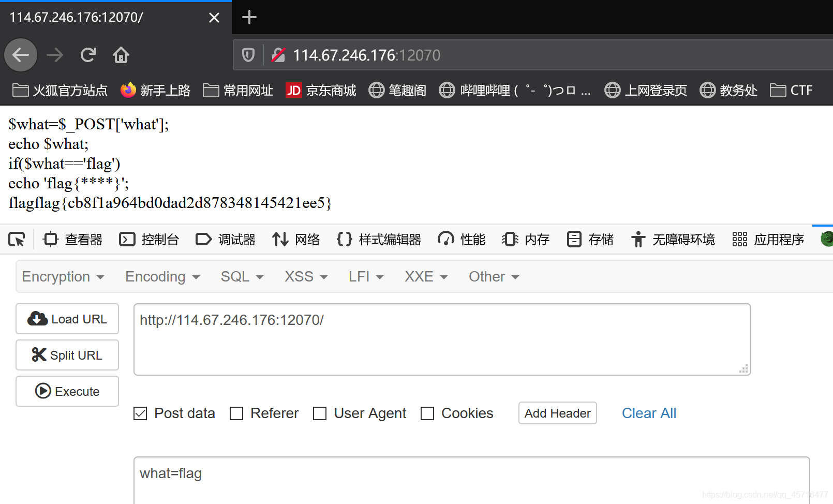Click the URL text area with http://114.67.246.176:12070/
Image resolution: width=833 pixels, height=504 pixels.
point(442,339)
